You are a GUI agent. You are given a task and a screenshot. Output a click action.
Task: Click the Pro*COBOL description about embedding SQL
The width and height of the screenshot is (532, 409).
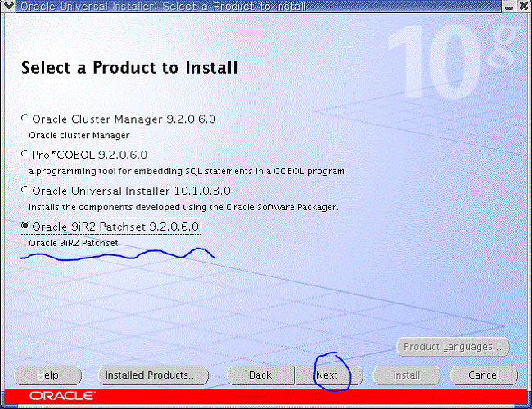pos(187,171)
